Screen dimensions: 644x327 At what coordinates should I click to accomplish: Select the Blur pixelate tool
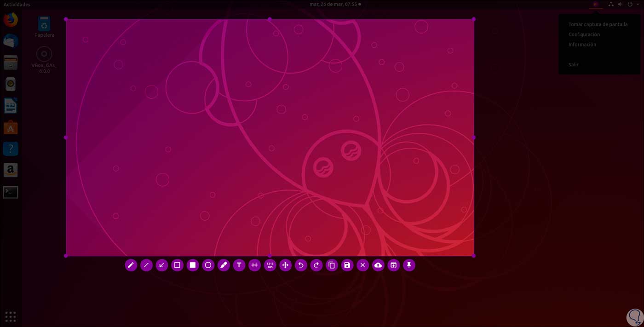pyautogui.click(x=254, y=265)
